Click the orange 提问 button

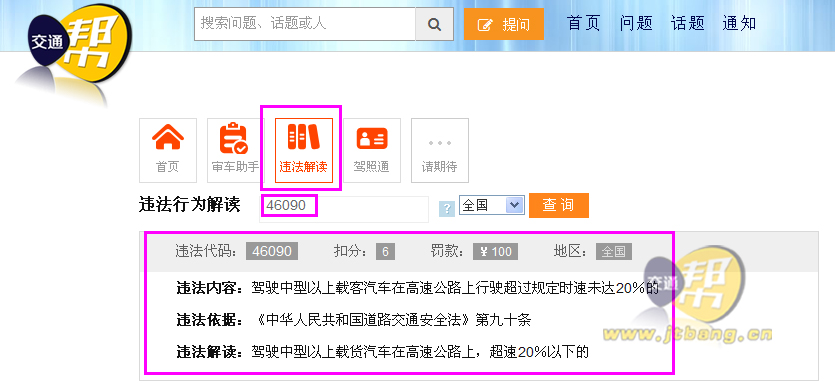coord(504,24)
